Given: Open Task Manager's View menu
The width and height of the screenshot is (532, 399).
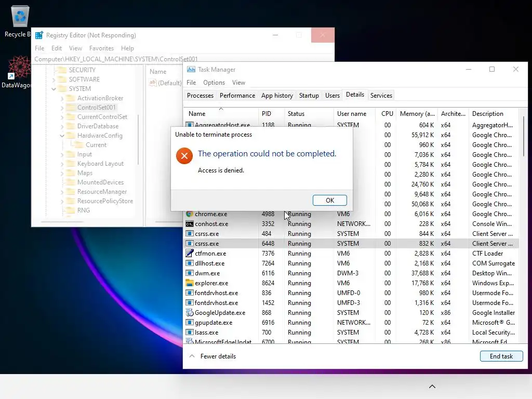Looking at the screenshot, I should tap(238, 83).
